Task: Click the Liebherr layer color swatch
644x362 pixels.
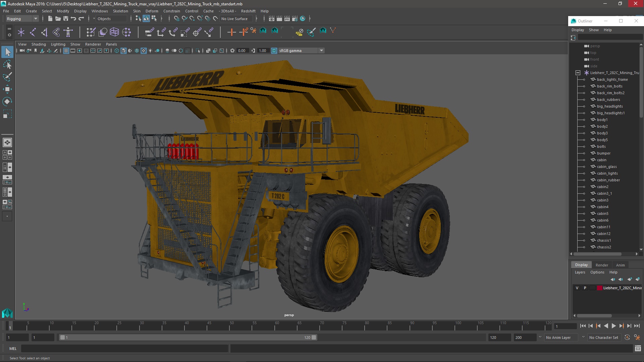Action: (x=599, y=288)
